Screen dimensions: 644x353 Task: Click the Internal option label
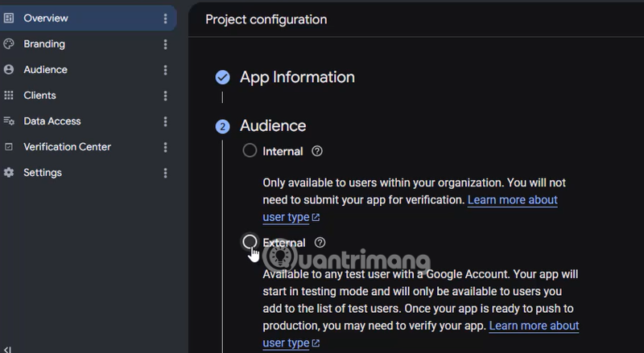283,151
